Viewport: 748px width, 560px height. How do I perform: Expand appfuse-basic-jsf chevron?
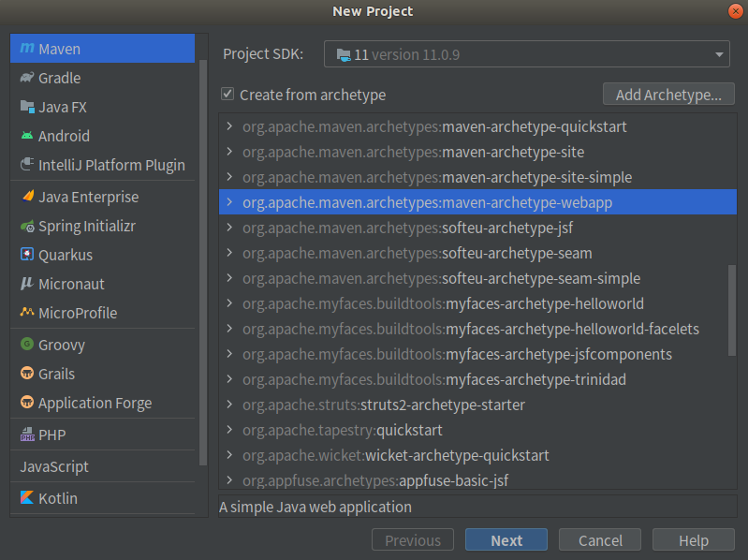(229, 480)
